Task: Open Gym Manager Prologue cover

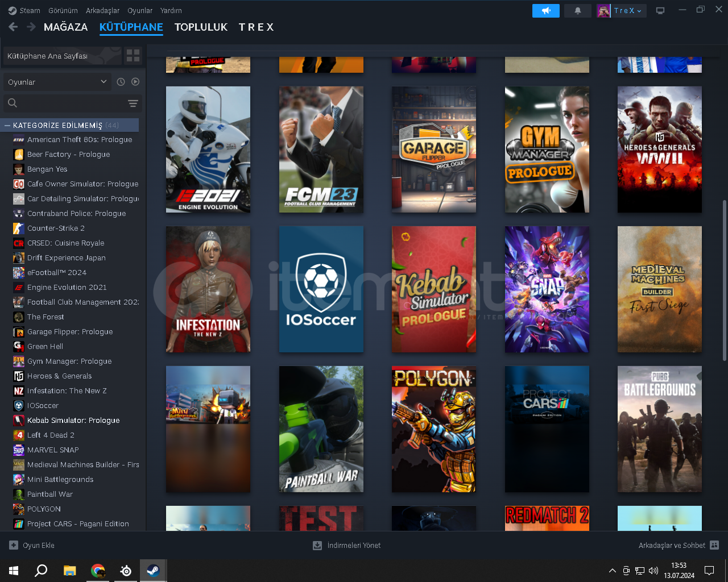Action: (x=547, y=149)
